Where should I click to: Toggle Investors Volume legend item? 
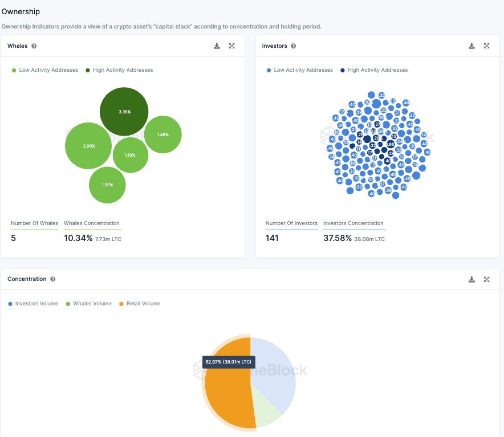pos(33,304)
